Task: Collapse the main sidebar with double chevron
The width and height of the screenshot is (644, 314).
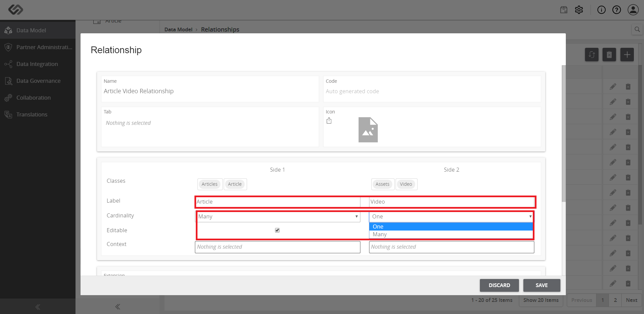Action: (x=38, y=307)
